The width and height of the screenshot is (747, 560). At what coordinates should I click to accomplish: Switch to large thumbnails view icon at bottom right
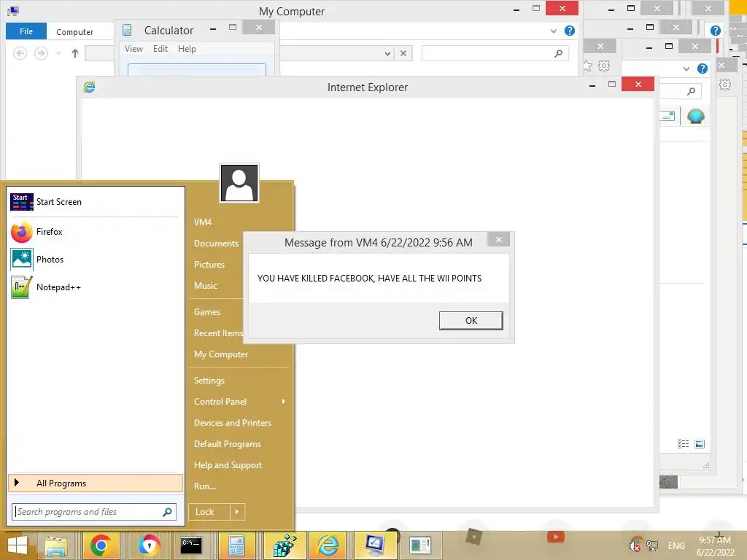tap(700, 444)
